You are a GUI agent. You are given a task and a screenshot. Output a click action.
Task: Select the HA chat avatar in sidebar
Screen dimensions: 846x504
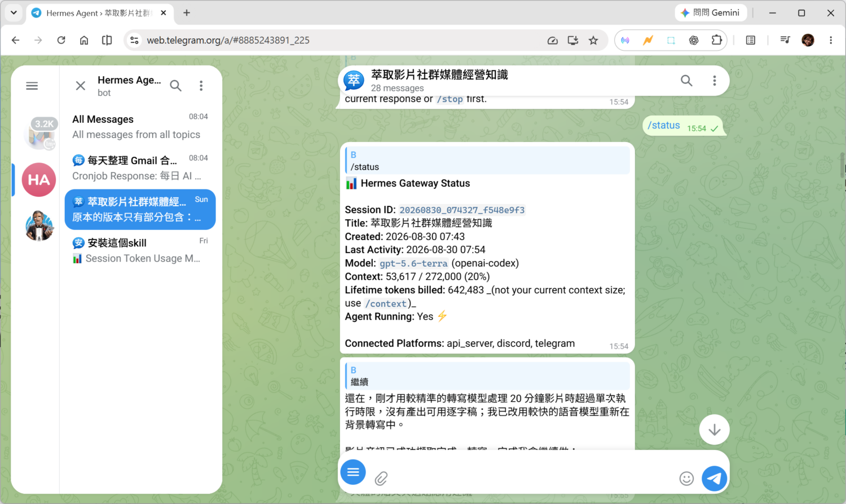pyautogui.click(x=39, y=180)
